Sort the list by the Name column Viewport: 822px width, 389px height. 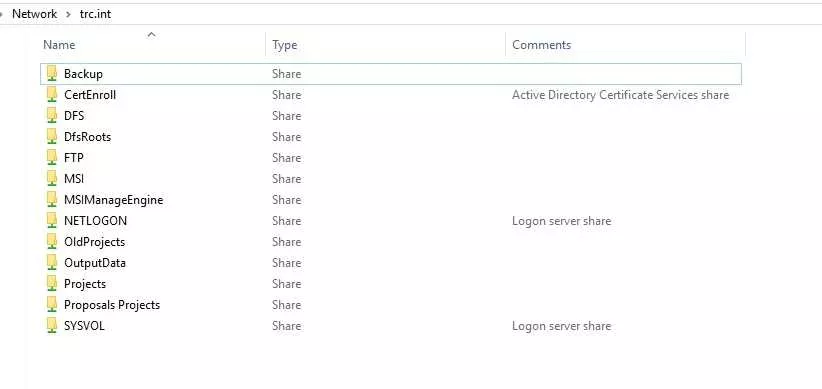[152, 45]
